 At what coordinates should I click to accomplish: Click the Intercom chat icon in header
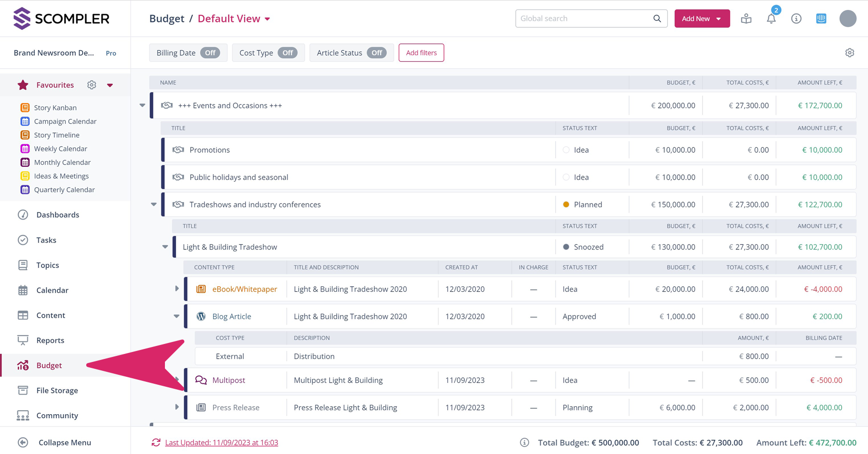(x=821, y=19)
